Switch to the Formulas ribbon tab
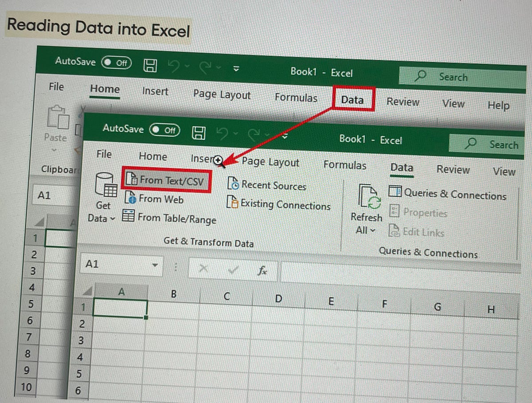This screenshot has height=403, width=532. tap(345, 165)
